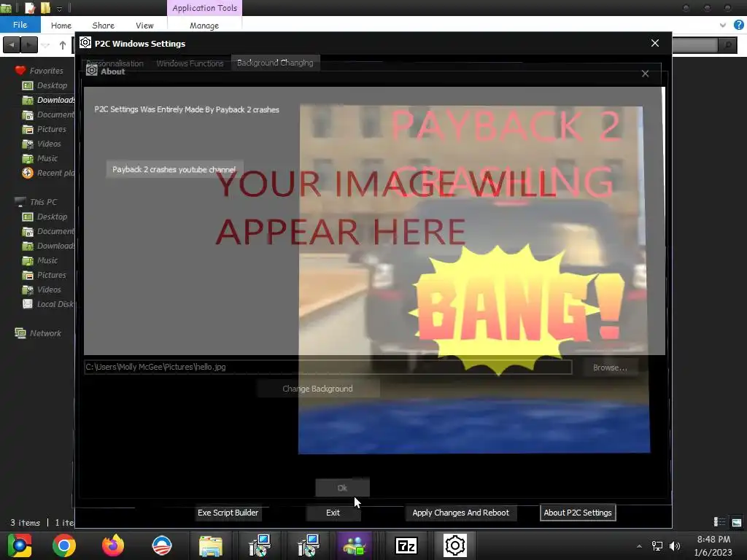Open the File menu in Explorer
The height and width of the screenshot is (560, 747).
point(20,25)
